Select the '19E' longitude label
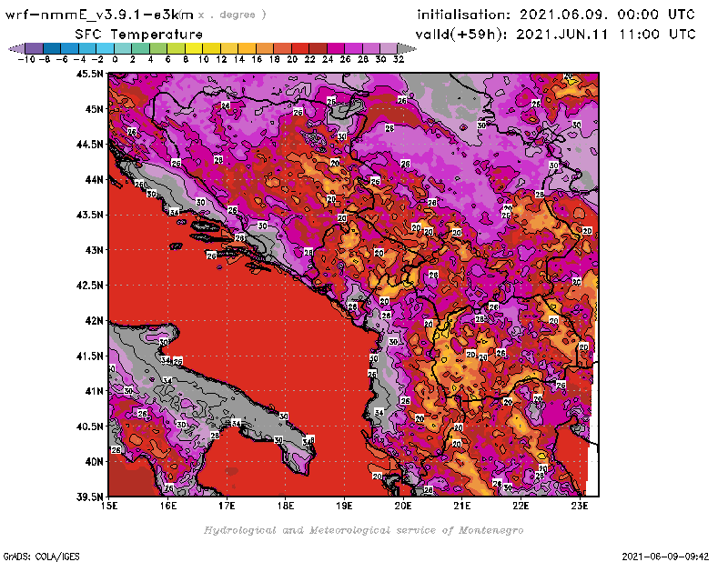The height and width of the screenshot is (562, 728). pos(345,506)
